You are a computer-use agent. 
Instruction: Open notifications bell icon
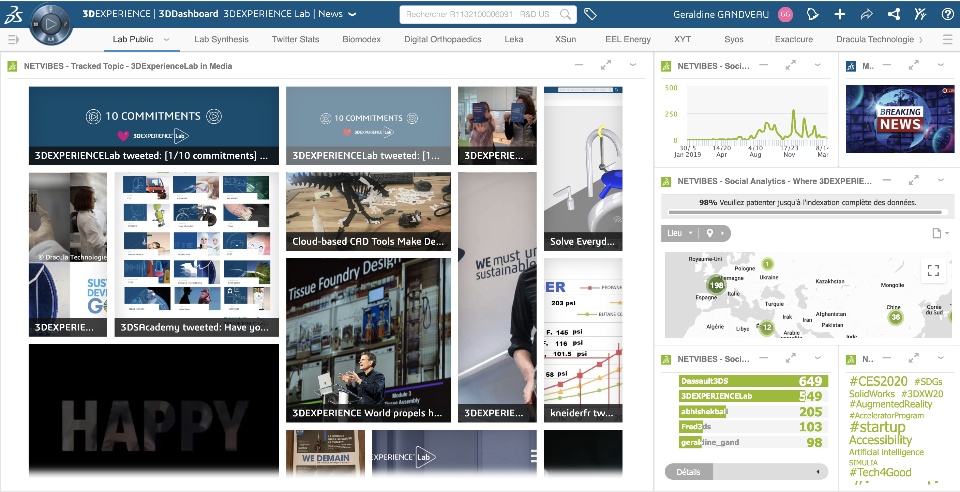click(x=812, y=14)
